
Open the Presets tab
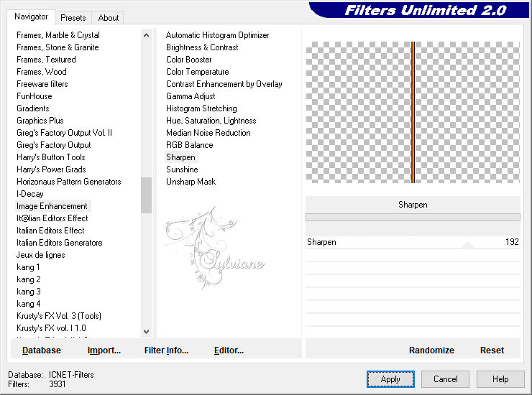[73, 18]
